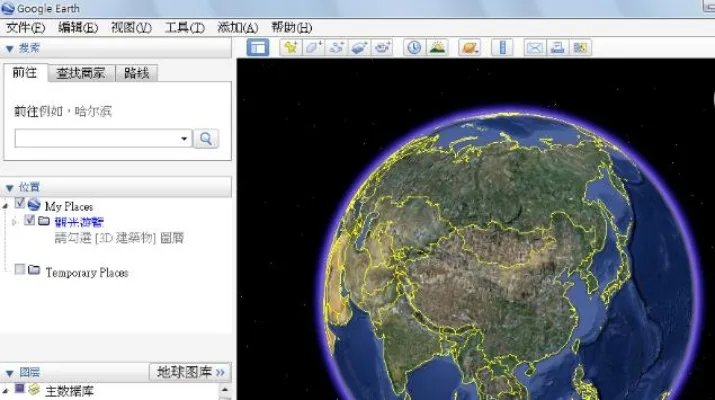Expand the 觀光游覽 tree node

[x=15, y=222]
